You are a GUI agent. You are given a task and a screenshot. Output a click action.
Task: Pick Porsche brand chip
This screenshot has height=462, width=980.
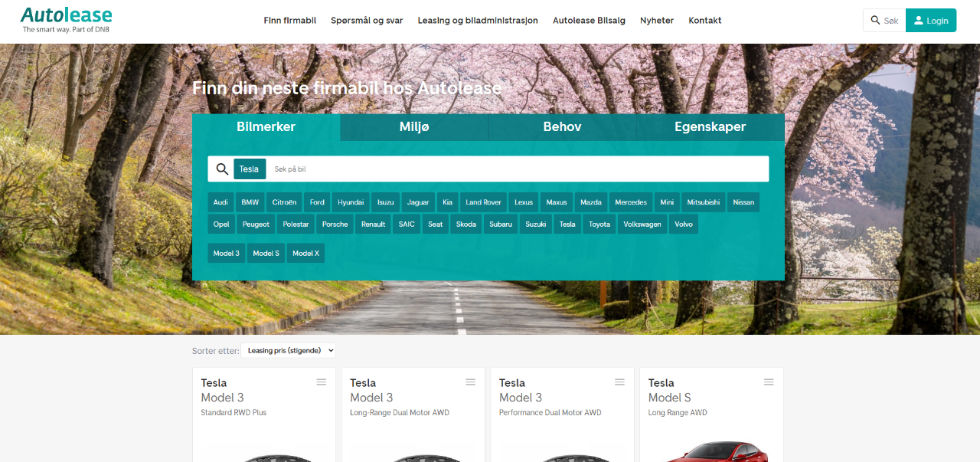(x=335, y=224)
